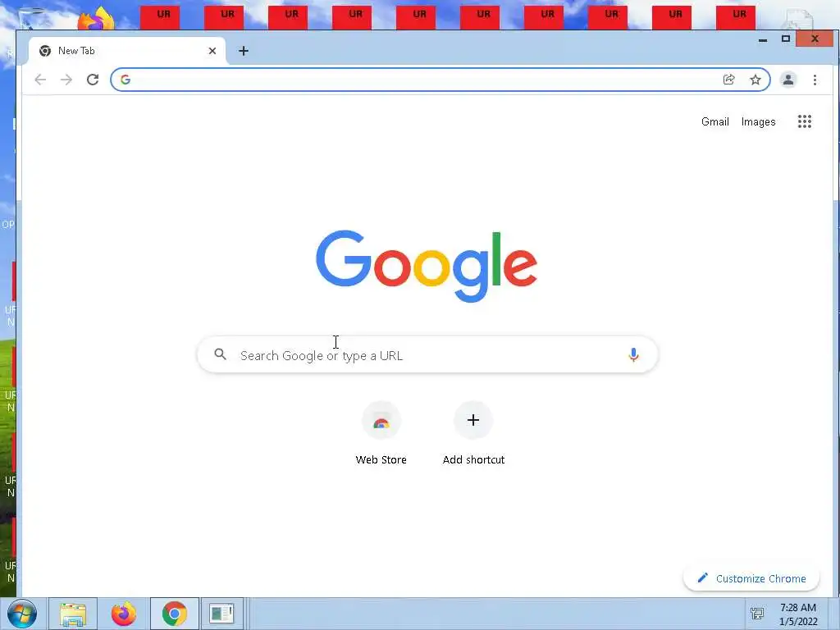The image size is (840, 630).
Task: Open the Google apps grid
Action: point(804,121)
